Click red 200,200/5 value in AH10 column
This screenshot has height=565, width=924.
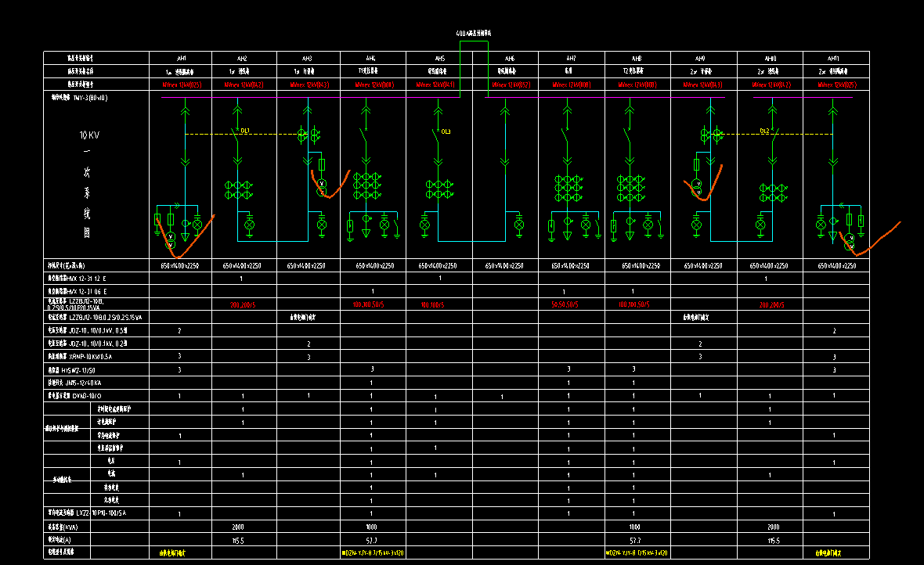point(771,304)
